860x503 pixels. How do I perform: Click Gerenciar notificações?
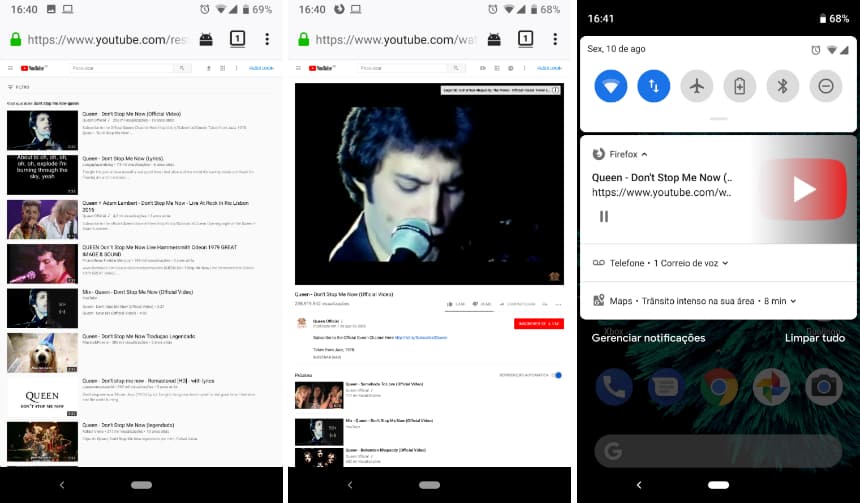click(648, 338)
